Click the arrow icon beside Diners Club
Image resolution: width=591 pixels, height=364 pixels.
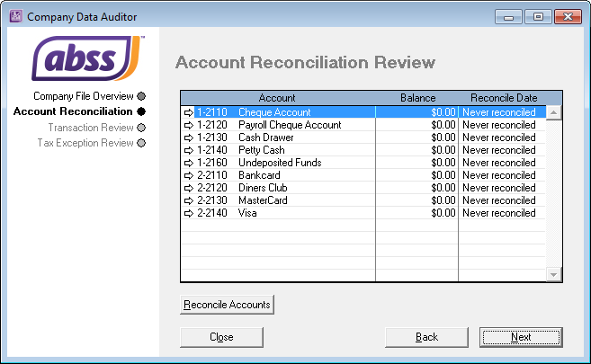(188, 188)
